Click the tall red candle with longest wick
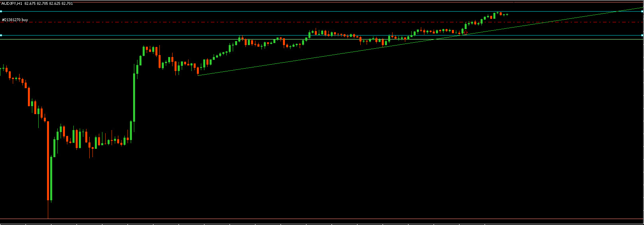Screen dimensions: 644x225 tap(48, 160)
